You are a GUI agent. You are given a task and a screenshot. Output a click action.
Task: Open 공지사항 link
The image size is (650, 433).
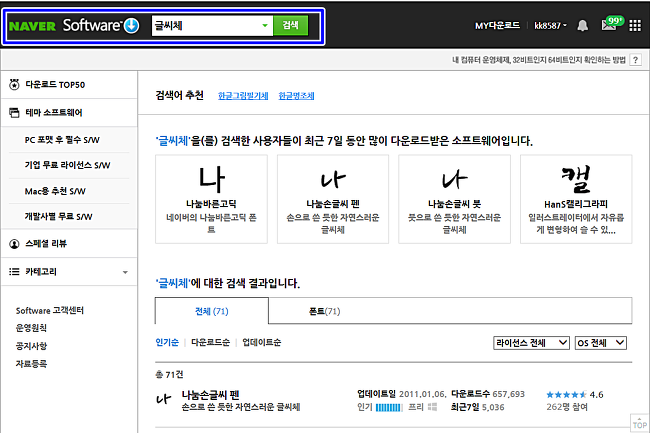31,346
